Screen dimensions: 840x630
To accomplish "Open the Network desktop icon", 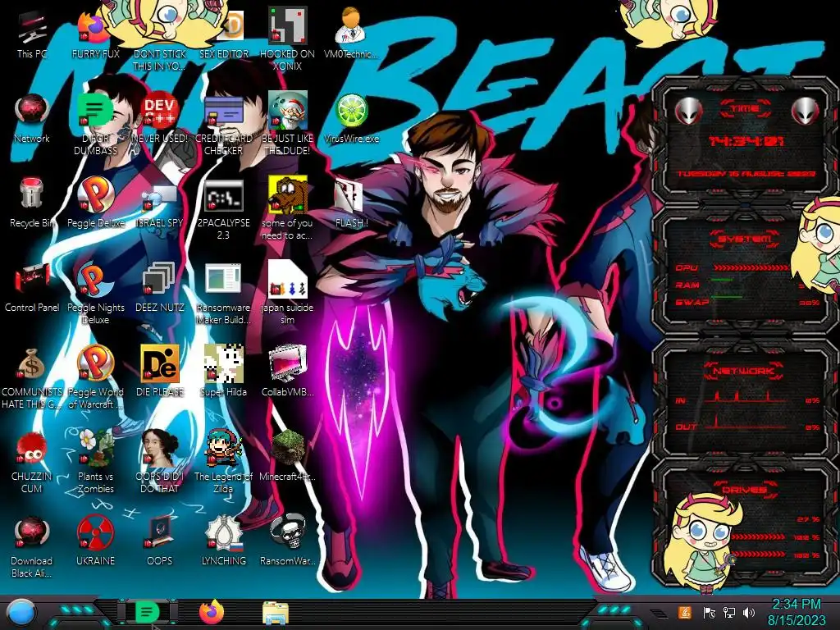I will pyautogui.click(x=32, y=111).
